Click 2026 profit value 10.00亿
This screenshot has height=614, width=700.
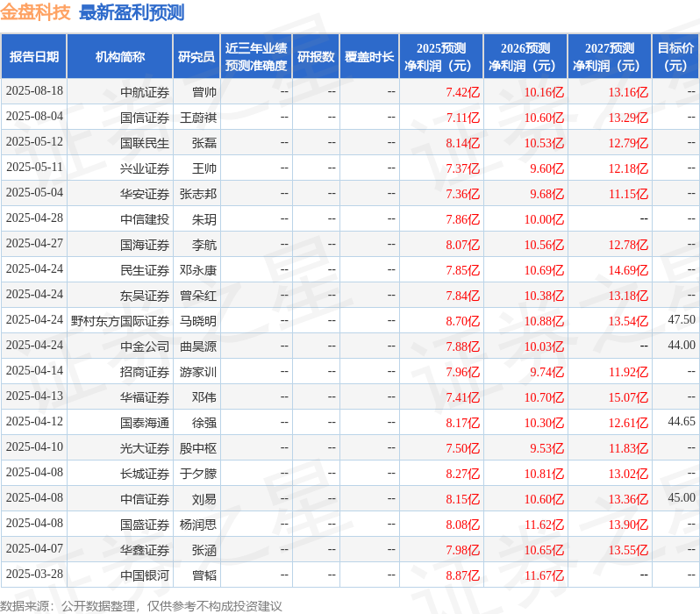pyautogui.click(x=544, y=219)
